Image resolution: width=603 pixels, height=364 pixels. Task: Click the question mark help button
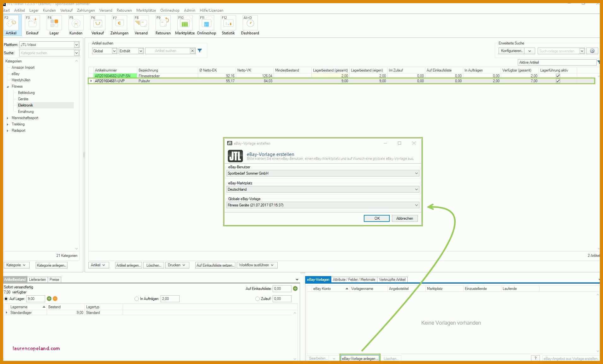[x=535, y=358]
